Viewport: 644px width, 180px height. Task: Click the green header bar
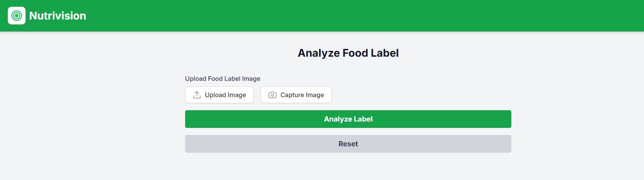click(x=355, y=16)
